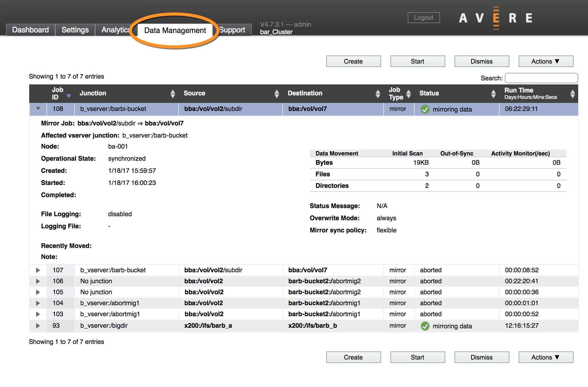Select job 108 source bba:/vol/vol2/subdir cell

pos(230,109)
